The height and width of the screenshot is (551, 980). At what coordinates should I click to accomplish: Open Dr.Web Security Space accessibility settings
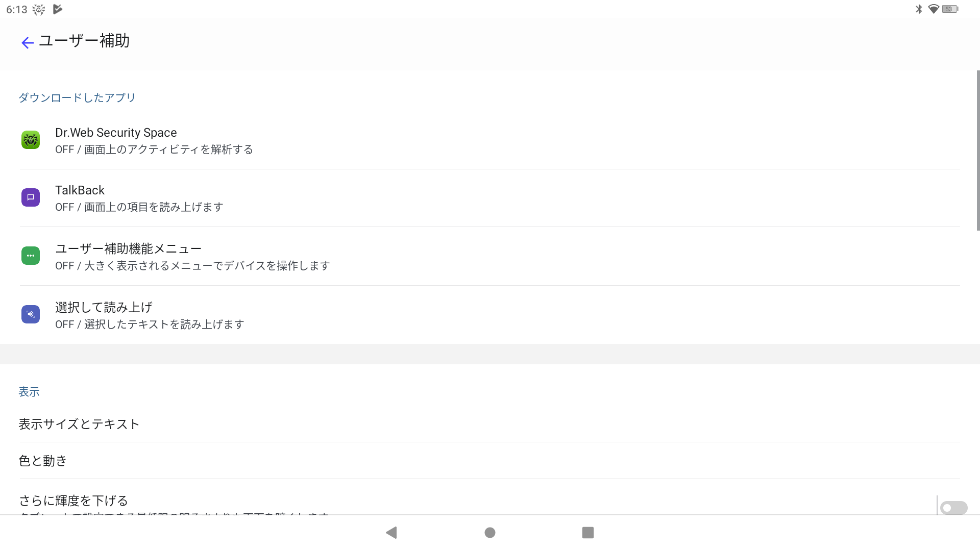(490, 140)
